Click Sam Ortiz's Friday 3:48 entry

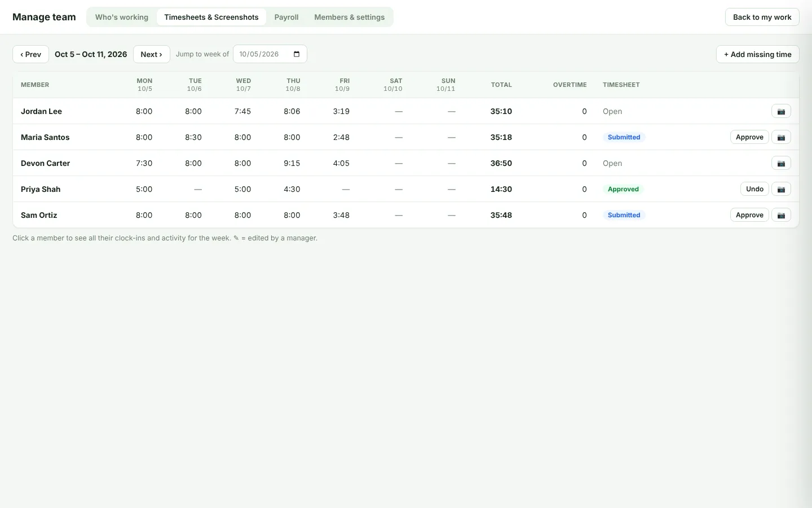(x=341, y=215)
